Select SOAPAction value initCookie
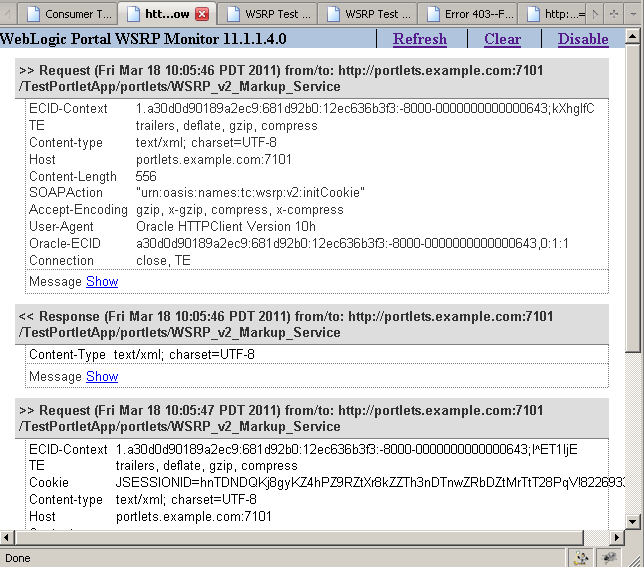Image resolution: width=644 pixels, height=567 pixels. click(x=250, y=193)
